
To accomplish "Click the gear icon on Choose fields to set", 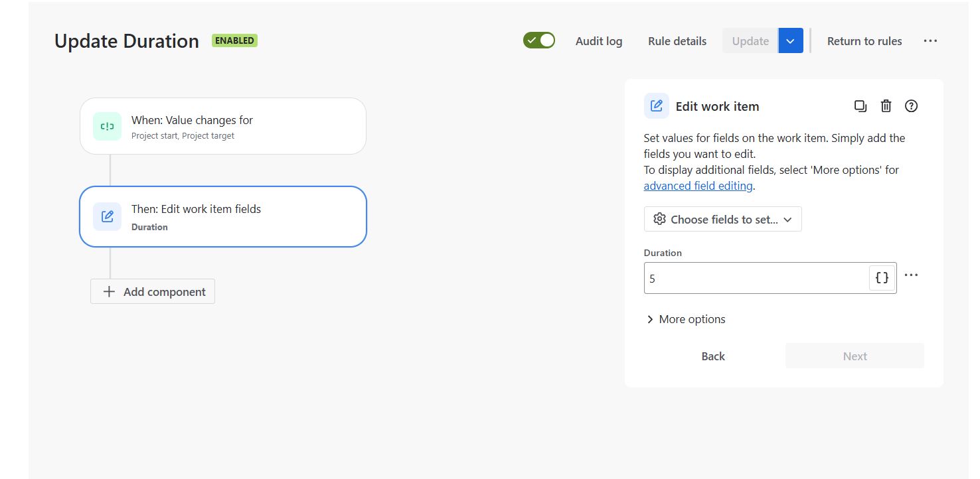I will tap(659, 219).
